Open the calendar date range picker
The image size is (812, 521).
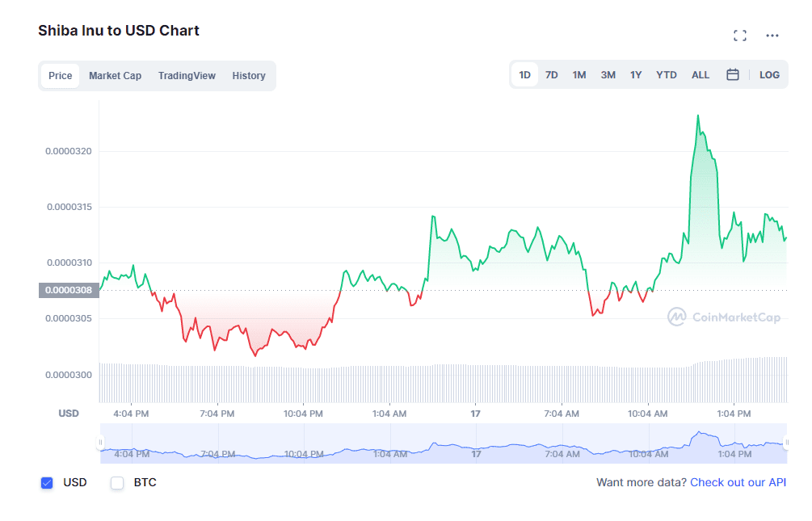[733, 75]
